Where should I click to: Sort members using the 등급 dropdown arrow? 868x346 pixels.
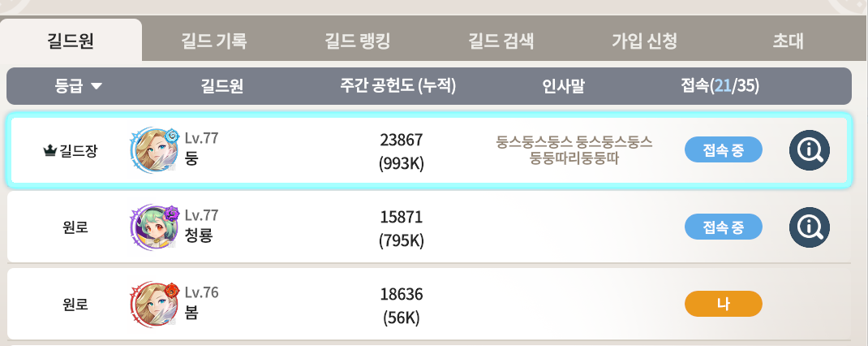[x=97, y=86]
